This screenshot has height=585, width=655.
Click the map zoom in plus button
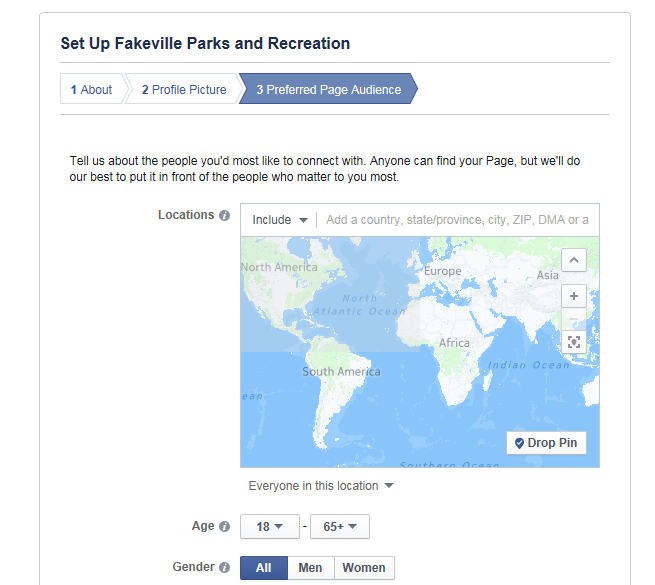tap(574, 296)
